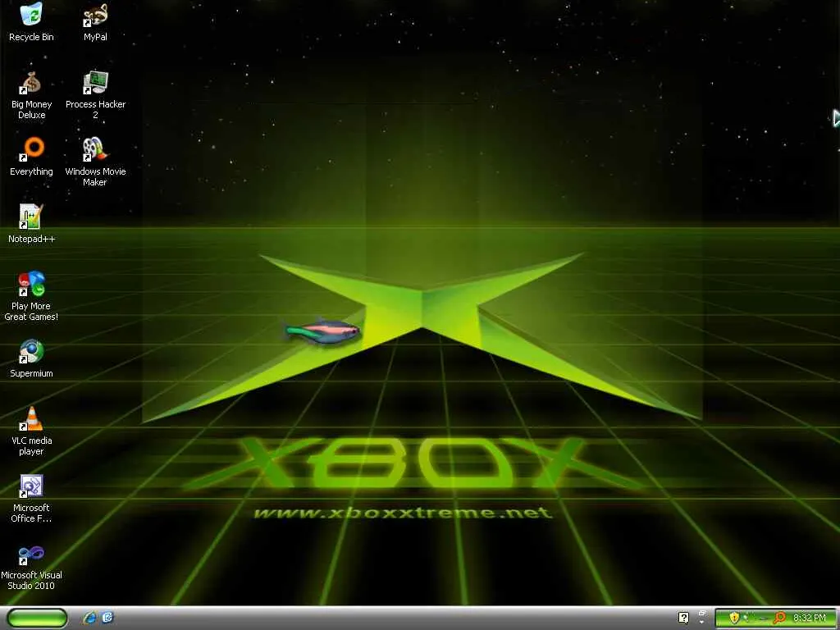
Task: Open the language bar options arrow
Action: (702, 622)
